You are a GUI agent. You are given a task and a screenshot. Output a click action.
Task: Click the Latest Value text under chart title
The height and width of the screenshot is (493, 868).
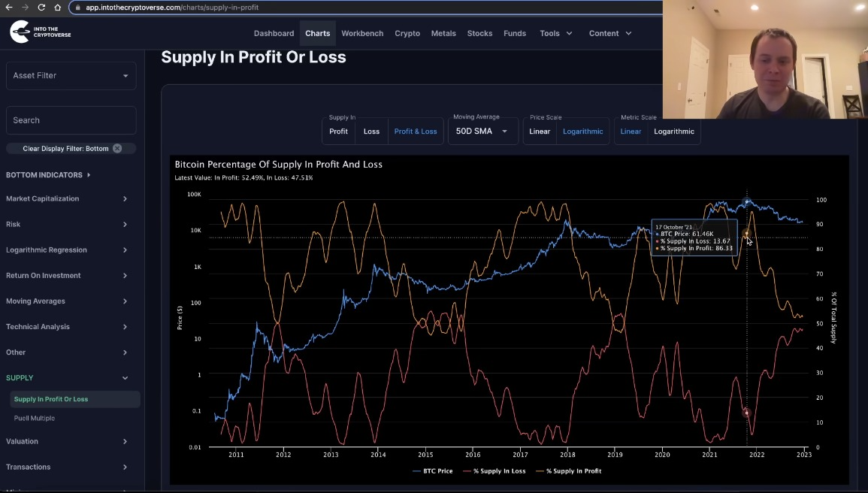pyautogui.click(x=243, y=177)
